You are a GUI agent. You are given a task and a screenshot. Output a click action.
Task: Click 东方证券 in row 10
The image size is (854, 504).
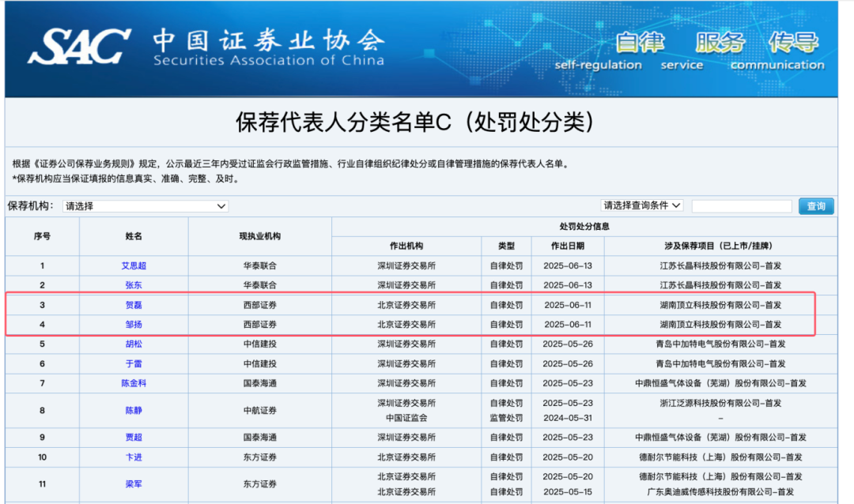(x=260, y=457)
